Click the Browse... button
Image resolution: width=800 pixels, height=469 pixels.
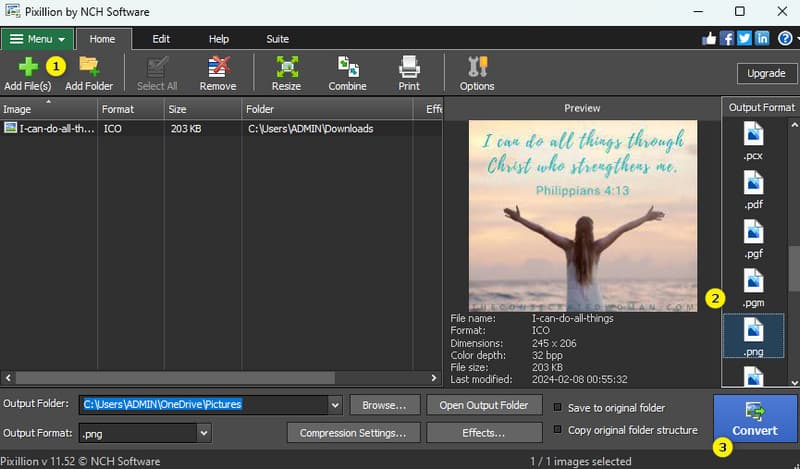tap(384, 405)
